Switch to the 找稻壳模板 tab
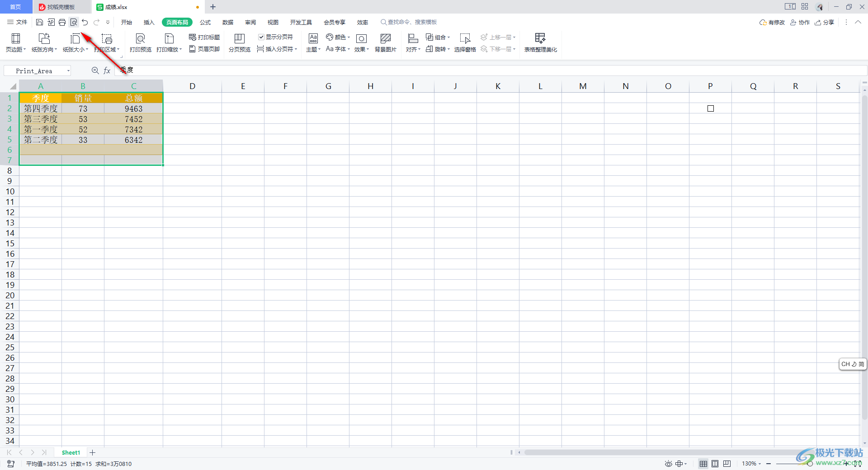 tap(61, 7)
